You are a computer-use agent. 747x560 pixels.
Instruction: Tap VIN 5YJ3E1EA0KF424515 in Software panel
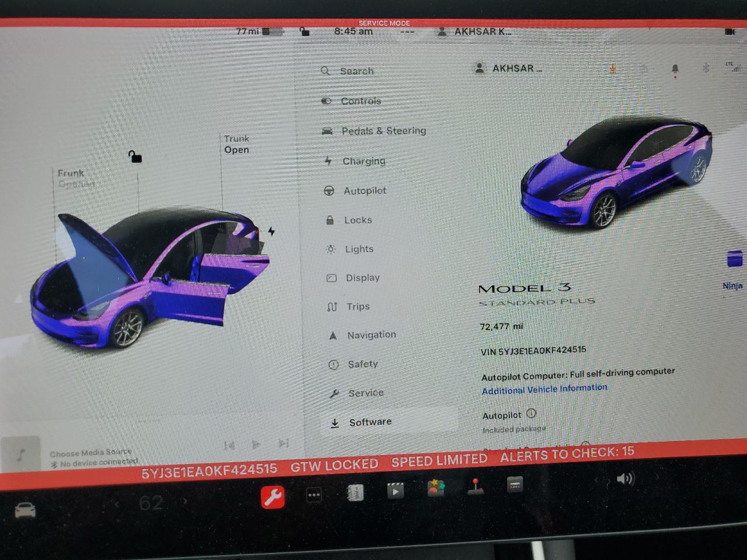tap(533, 351)
